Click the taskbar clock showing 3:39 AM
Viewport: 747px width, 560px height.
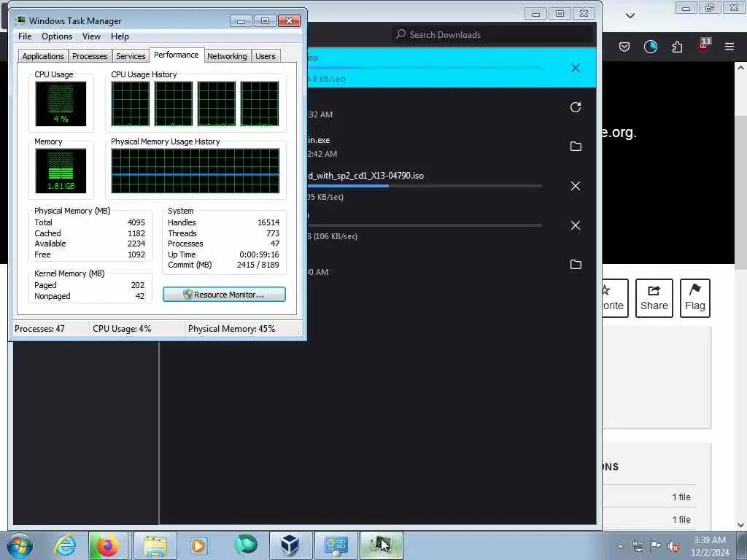(x=710, y=546)
